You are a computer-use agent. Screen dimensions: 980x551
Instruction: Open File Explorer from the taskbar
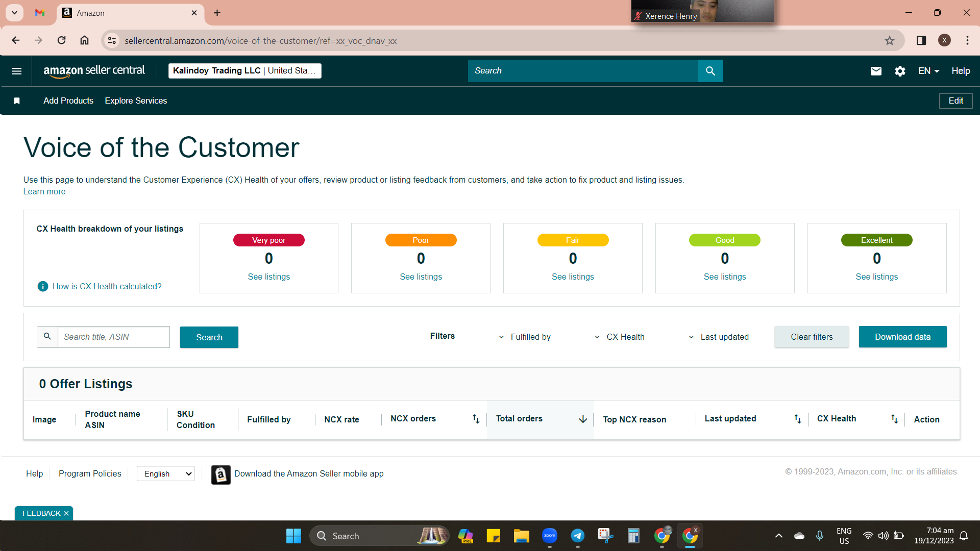[521, 536]
